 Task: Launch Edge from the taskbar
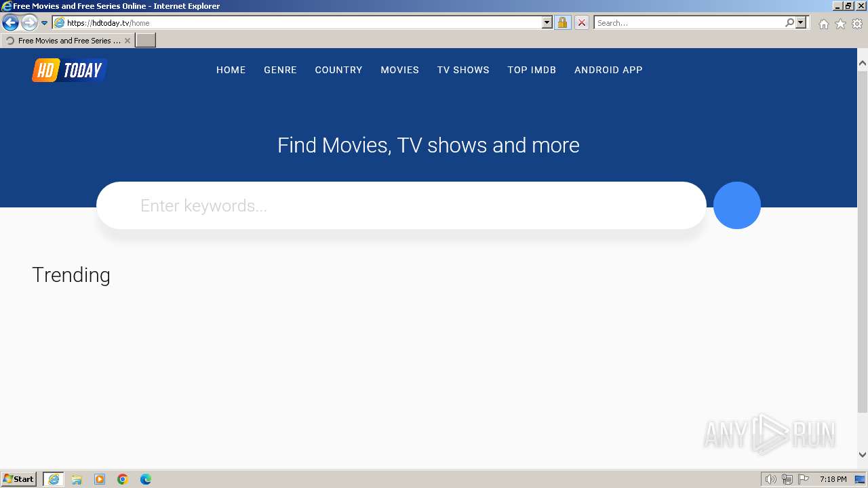146,479
